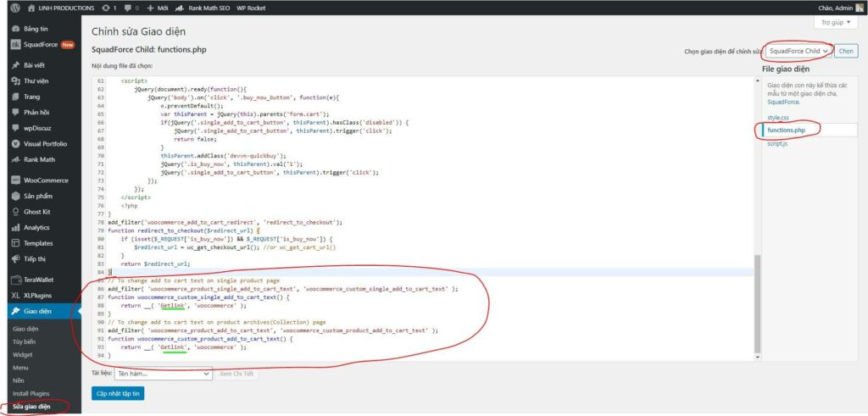The height and width of the screenshot is (416, 868).
Task: Click Analytics bar chart icon
Action: [x=16, y=227]
